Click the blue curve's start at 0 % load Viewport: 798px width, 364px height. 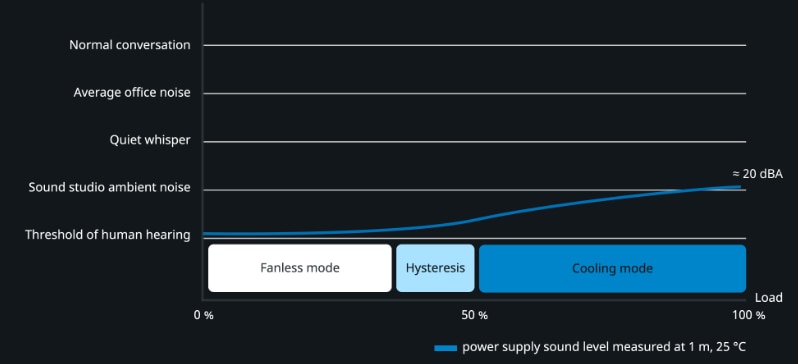click(x=205, y=234)
